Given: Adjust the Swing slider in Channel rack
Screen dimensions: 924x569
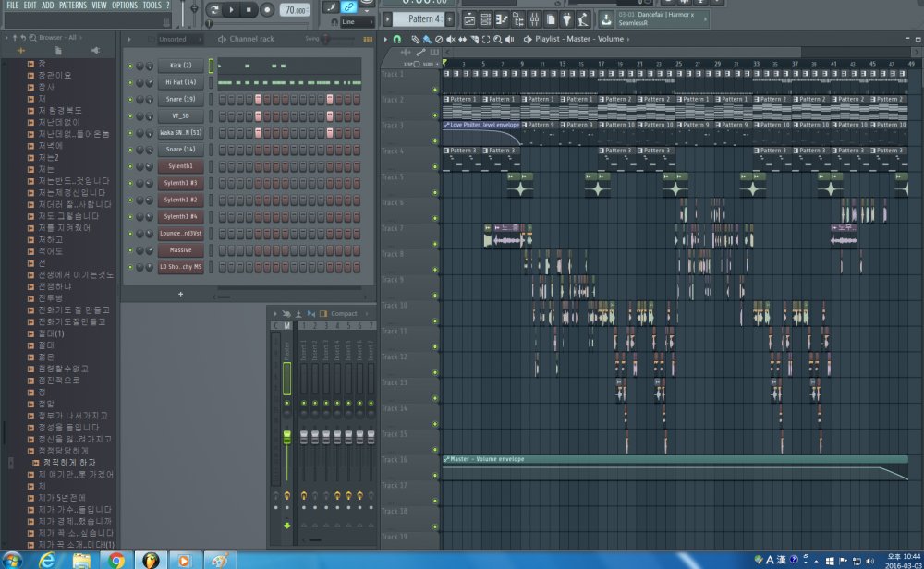Looking at the screenshot, I should pos(325,40).
